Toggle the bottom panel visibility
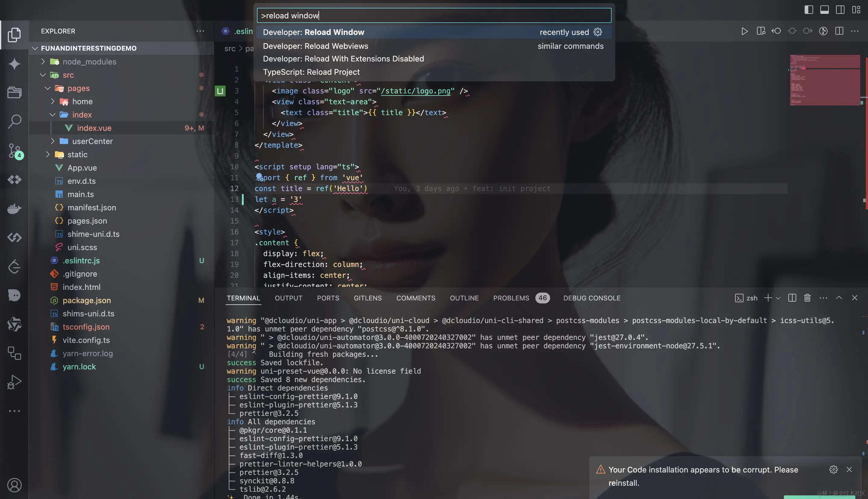868x499 pixels. 825,10
